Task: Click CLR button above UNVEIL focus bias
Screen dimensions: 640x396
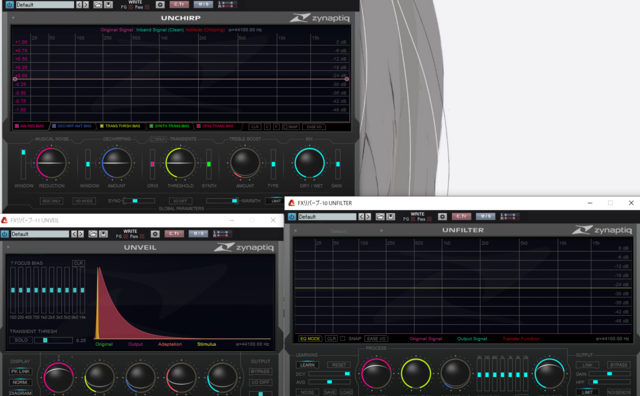Action: click(x=78, y=263)
